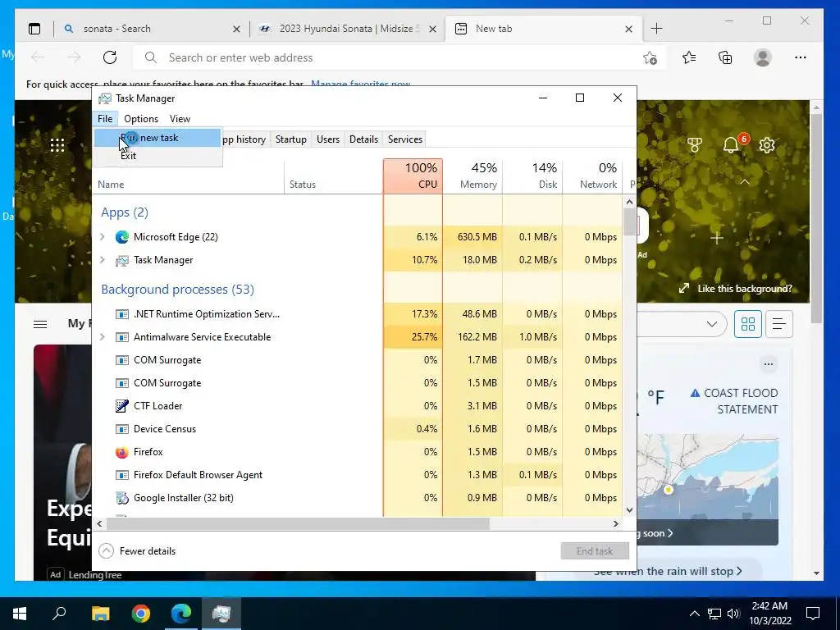Viewport: 840px width, 630px height.
Task: Open the View menu
Action: point(180,119)
